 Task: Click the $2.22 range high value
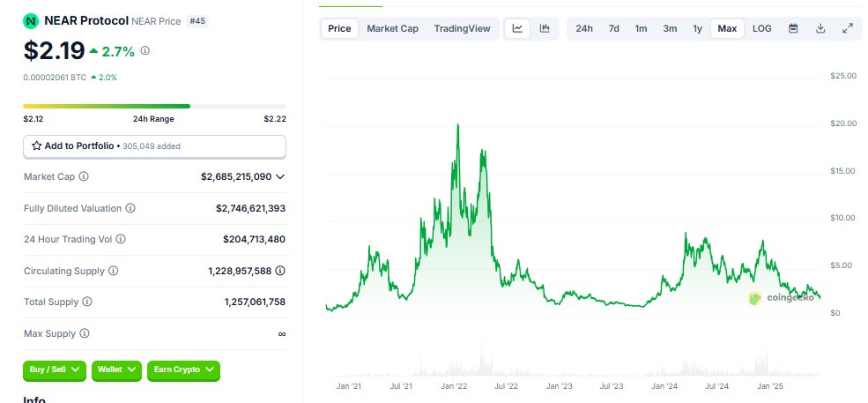(275, 119)
